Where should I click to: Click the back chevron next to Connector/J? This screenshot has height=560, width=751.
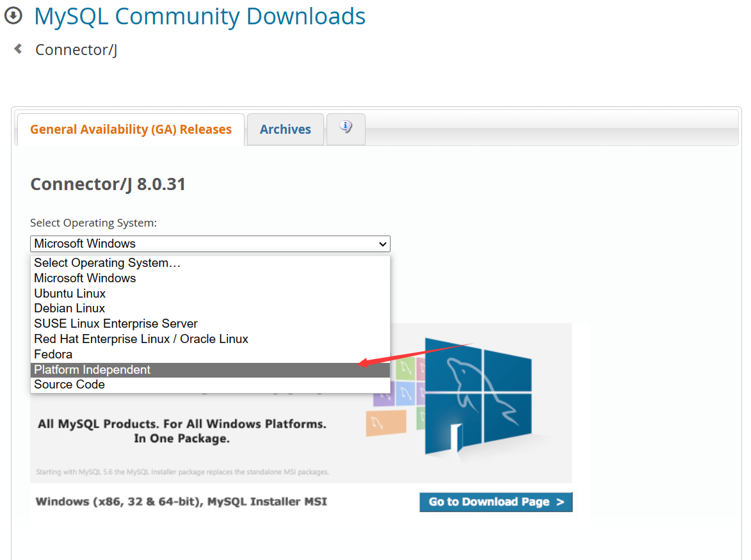click(18, 49)
